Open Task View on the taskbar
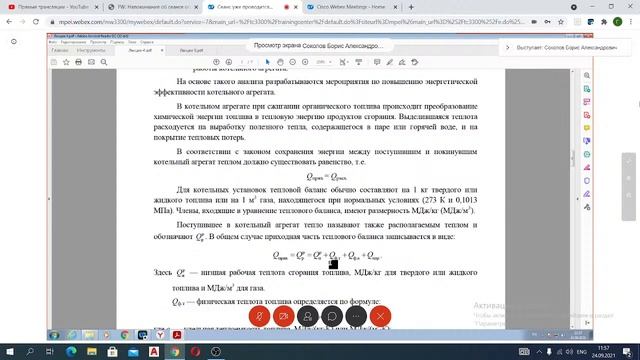640x360 pixels. pos(50,351)
